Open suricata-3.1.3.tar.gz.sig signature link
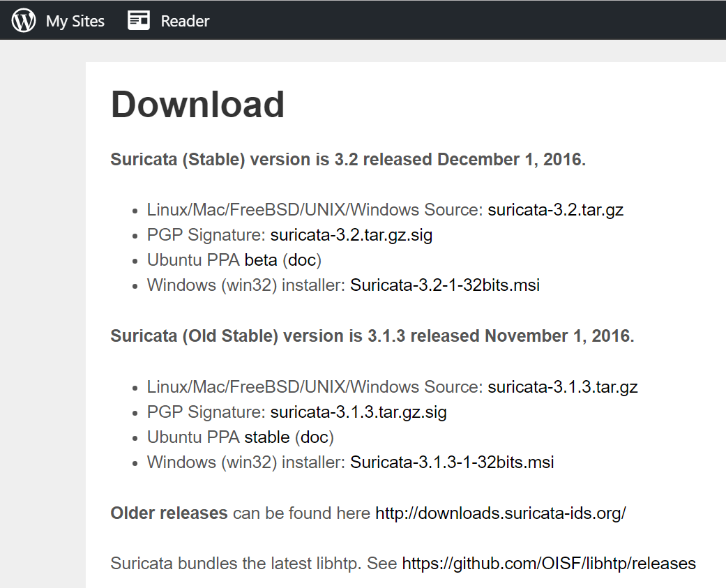The height and width of the screenshot is (588, 726). pos(358,412)
